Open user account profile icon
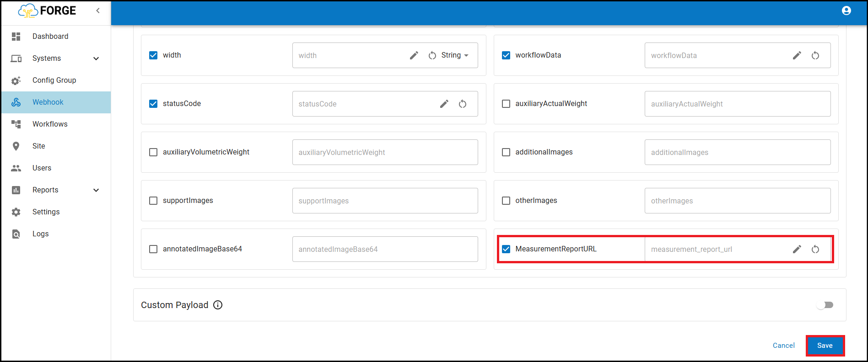This screenshot has width=868, height=362. point(846,11)
